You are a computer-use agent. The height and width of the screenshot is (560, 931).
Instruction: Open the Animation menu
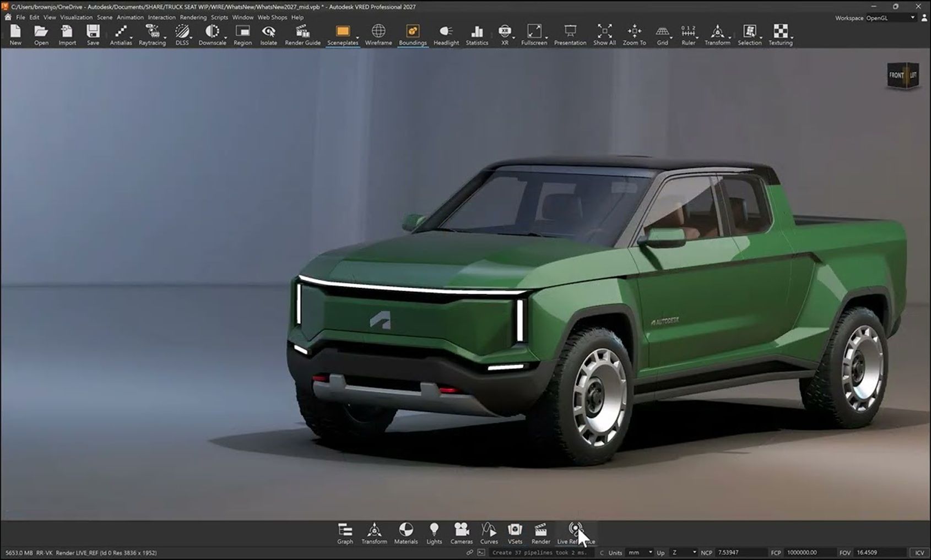click(x=130, y=18)
